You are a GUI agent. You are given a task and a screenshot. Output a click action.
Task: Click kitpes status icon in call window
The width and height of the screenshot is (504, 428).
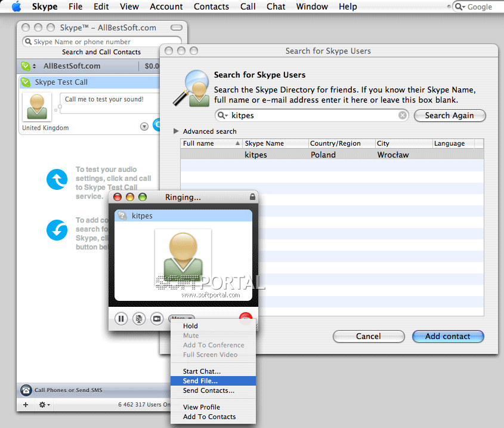point(122,215)
